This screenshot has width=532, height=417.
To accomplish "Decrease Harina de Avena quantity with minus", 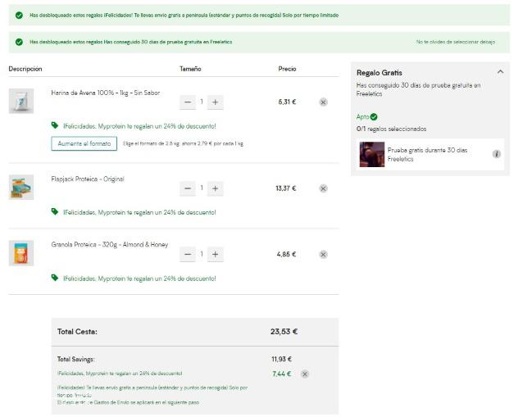I will point(188,102).
